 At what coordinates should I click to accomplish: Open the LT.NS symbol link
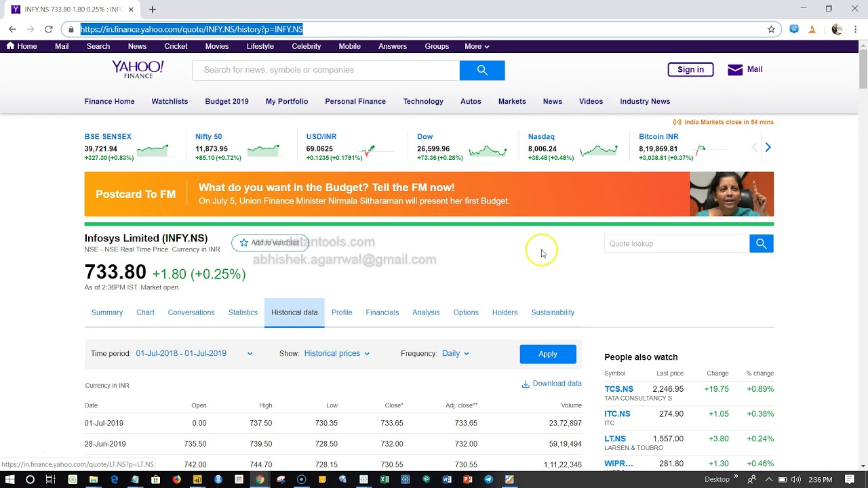[x=615, y=439]
